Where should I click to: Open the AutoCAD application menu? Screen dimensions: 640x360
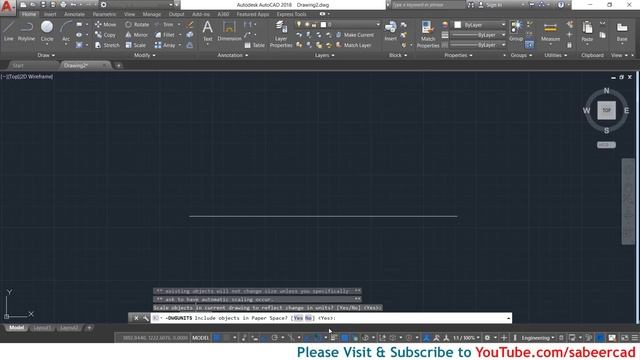click(x=7, y=7)
